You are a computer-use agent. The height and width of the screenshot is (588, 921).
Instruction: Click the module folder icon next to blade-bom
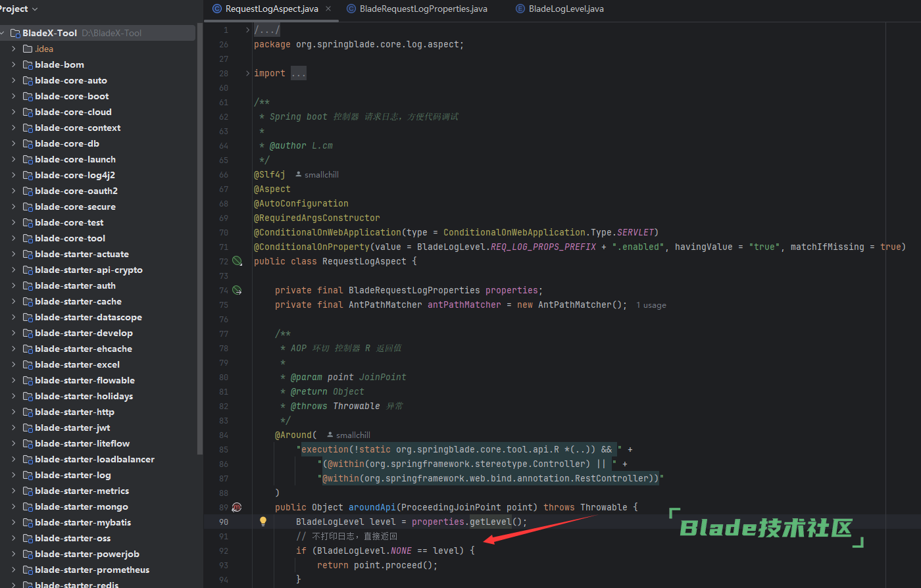[28, 64]
